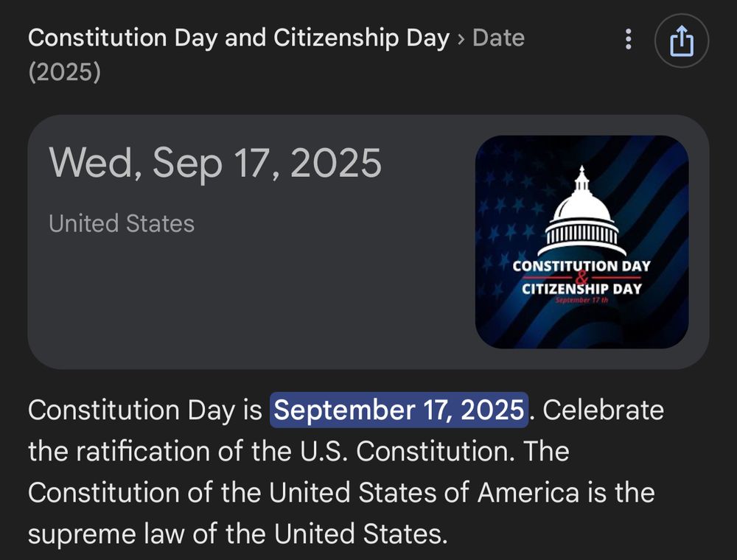
Task: Select the "Date" breadcrumb label
Action: coord(498,38)
